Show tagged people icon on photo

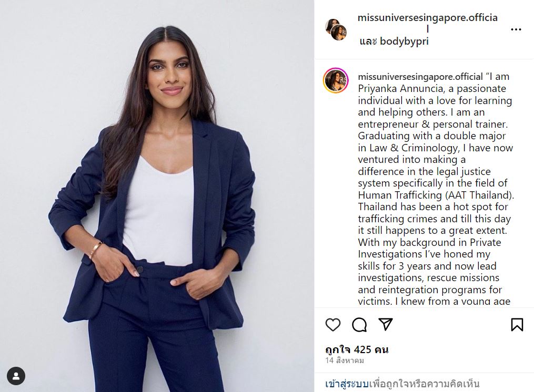click(16, 376)
